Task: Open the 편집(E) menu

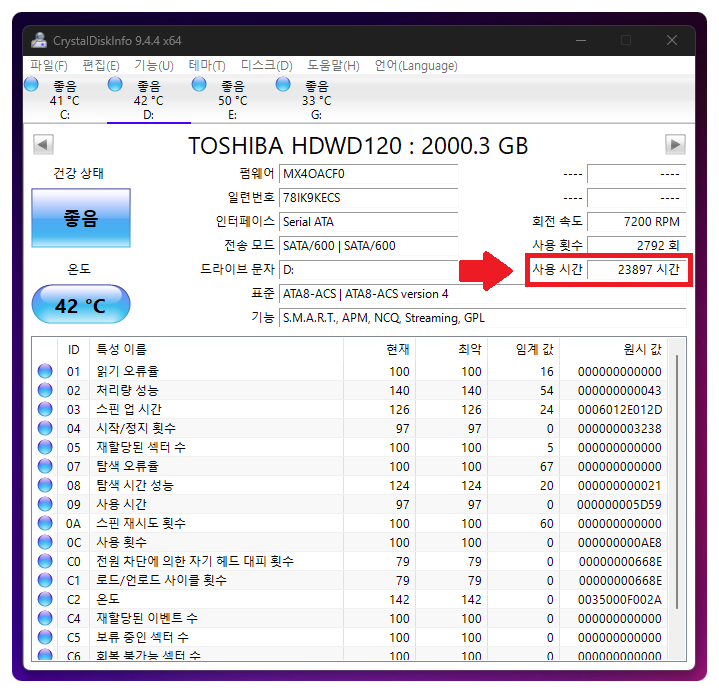Action: point(101,66)
